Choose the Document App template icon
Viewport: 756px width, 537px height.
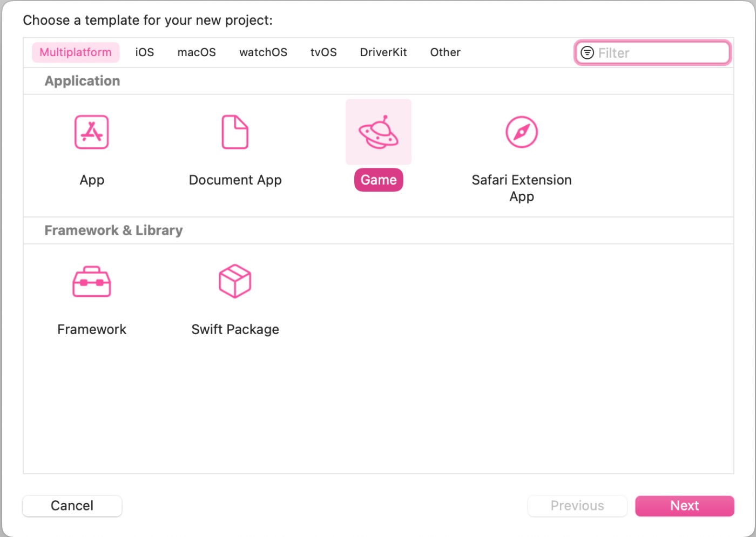[235, 132]
